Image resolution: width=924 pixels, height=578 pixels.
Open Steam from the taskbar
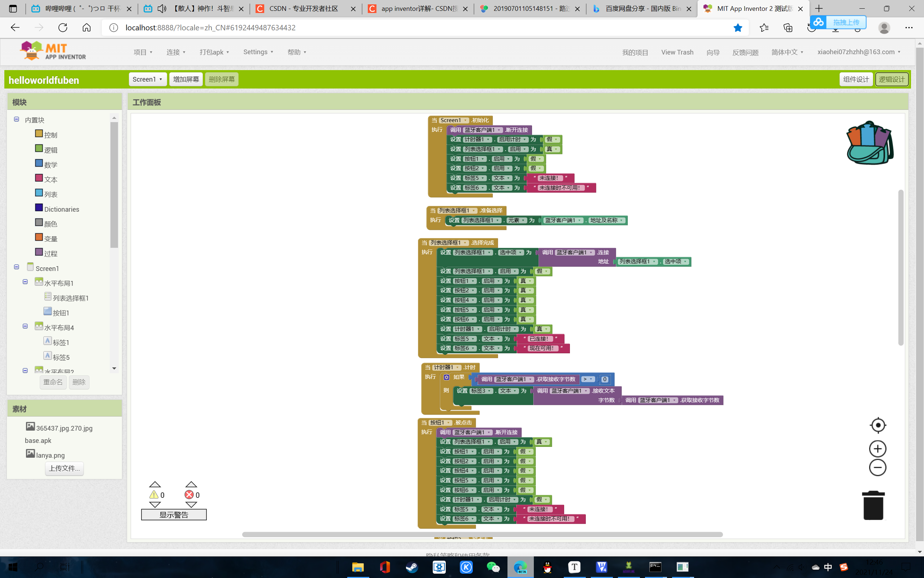point(411,567)
